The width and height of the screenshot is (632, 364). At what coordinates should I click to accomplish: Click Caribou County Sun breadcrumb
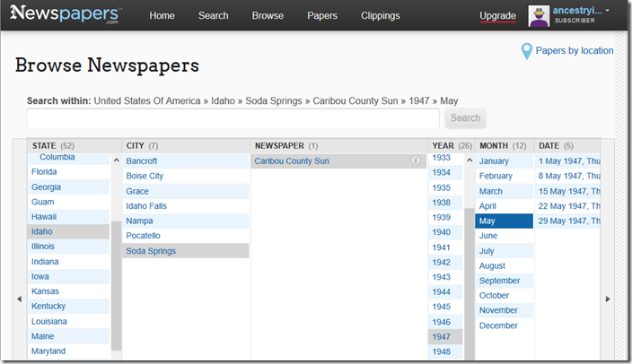355,100
